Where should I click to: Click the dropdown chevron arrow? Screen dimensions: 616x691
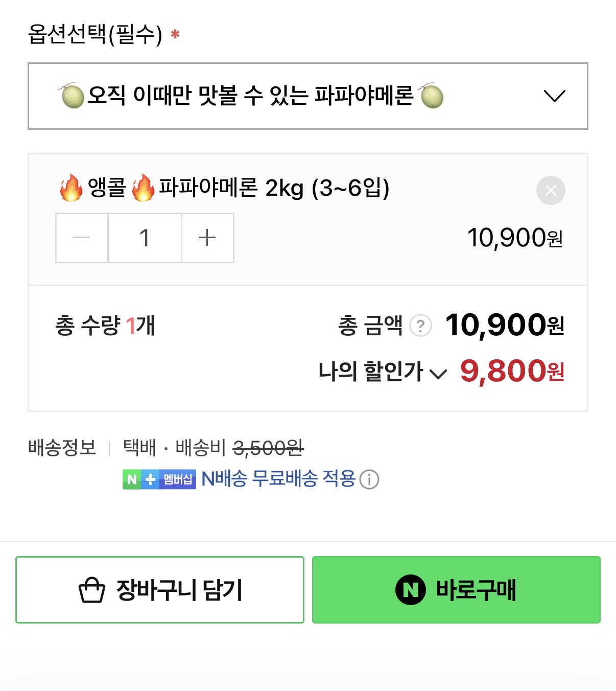point(554,96)
